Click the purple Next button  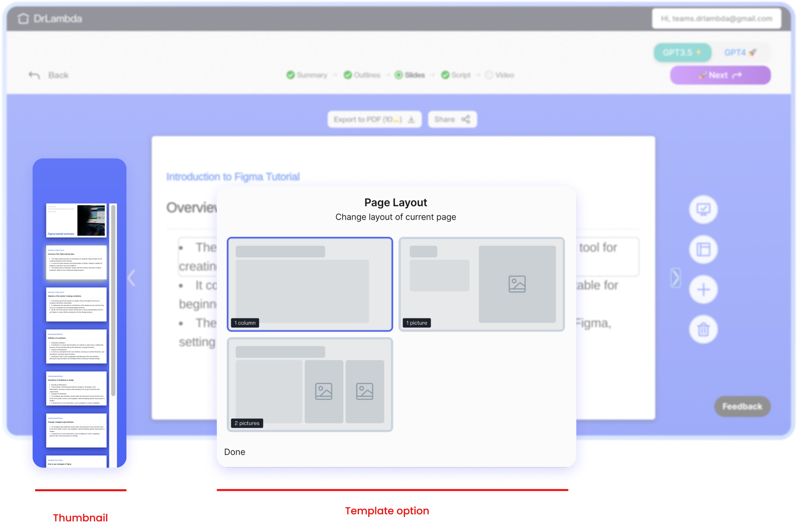point(720,75)
